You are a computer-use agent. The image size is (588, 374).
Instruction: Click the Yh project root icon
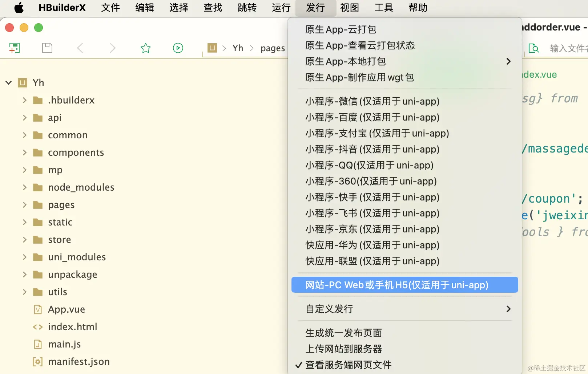pos(23,83)
